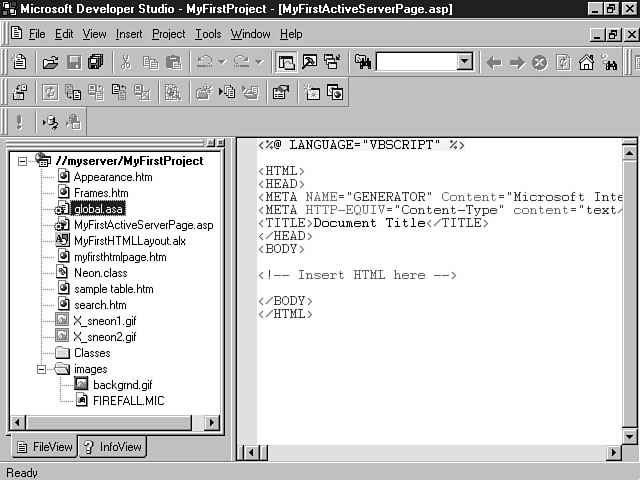
Task: Click the editor's vertical scrollbar down arrow
Action: [x=629, y=436]
